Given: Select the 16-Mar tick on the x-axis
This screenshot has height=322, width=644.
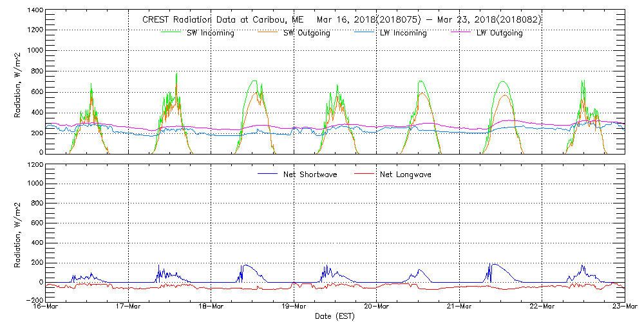Looking at the screenshot, I should [45, 307].
